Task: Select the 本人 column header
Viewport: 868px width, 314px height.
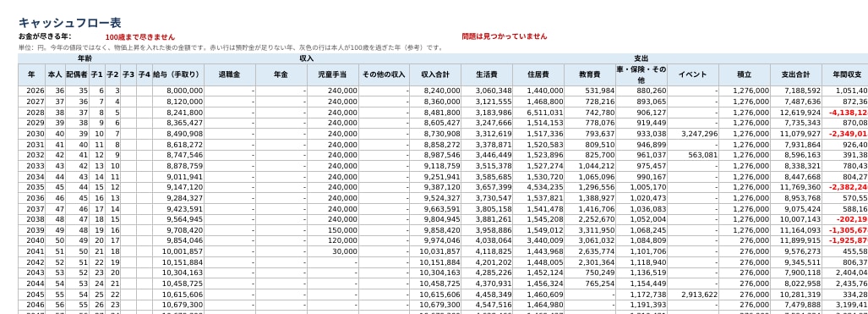Action: 55,74
